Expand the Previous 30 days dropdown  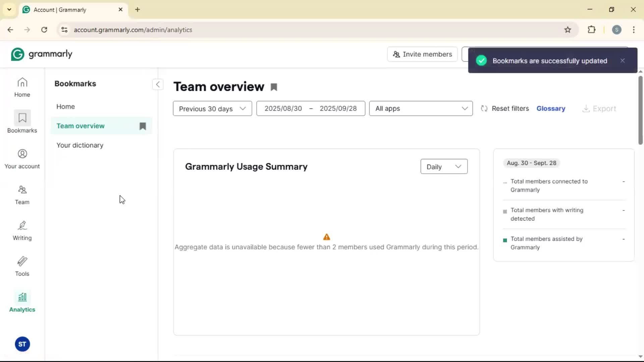pyautogui.click(x=212, y=109)
